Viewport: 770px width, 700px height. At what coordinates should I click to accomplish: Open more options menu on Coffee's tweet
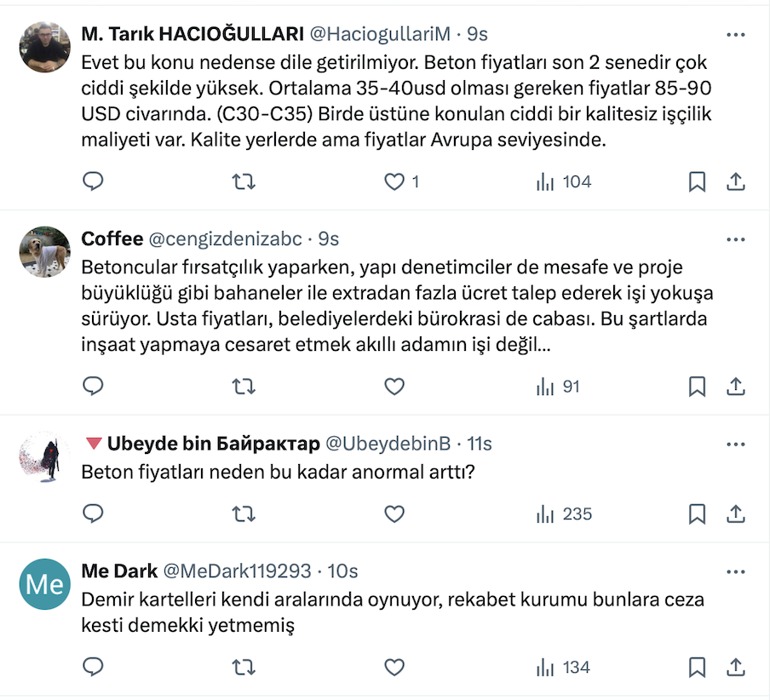coord(735,240)
